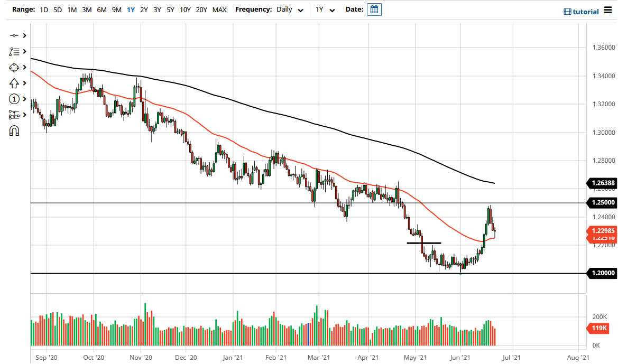Expand the trend line tool options chevron
The width and height of the screenshot is (618, 364).
click(x=23, y=35)
